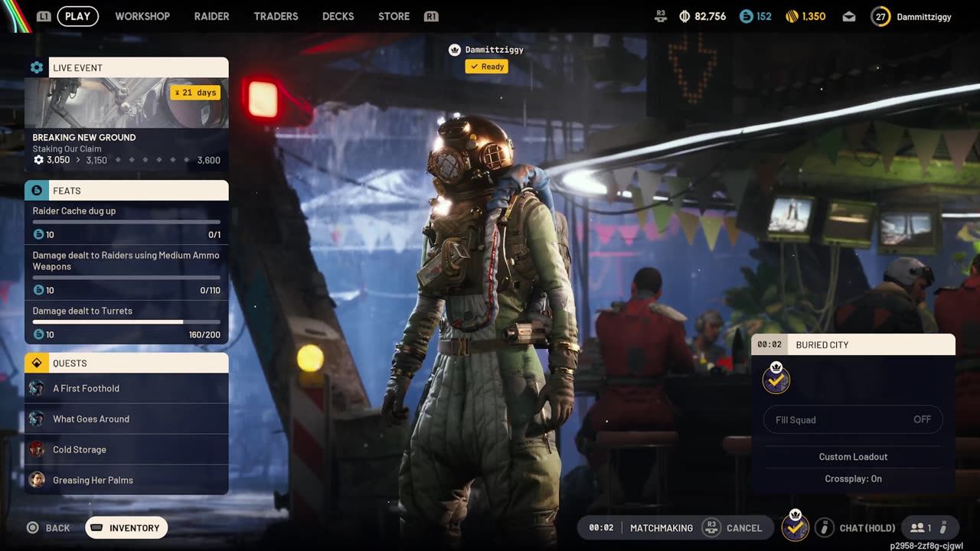This screenshot has height=551, width=980.
Task: Select the BURIED CITY map header
Action: point(853,344)
